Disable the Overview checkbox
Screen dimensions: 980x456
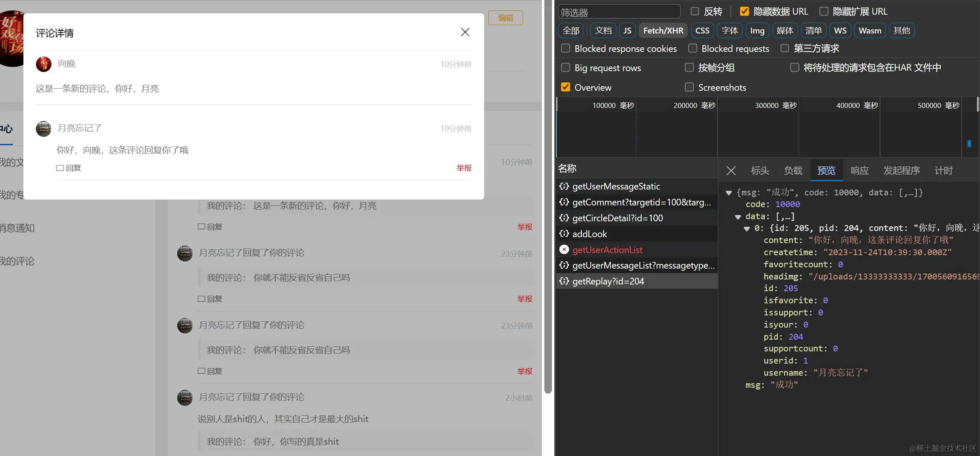pyautogui.click(x=565, y=87)
